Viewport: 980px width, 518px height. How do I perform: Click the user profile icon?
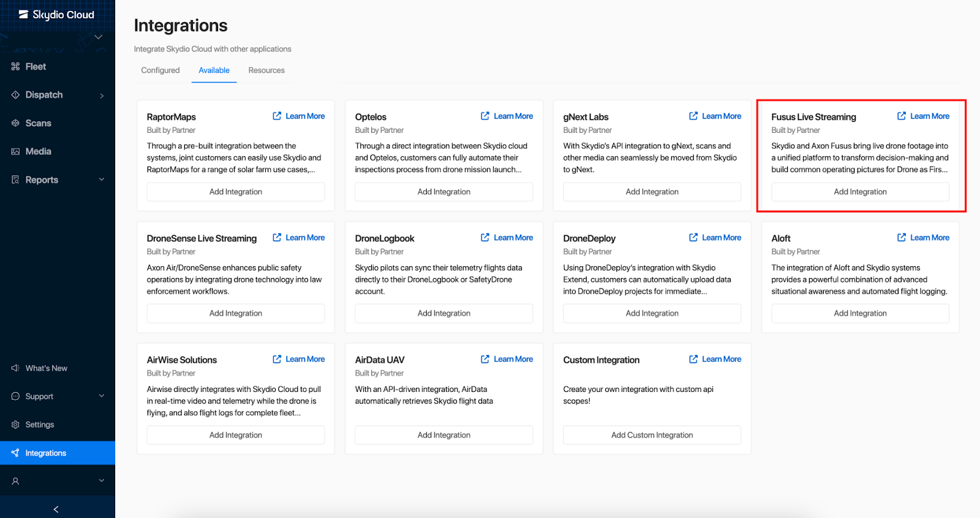[15, 481]
